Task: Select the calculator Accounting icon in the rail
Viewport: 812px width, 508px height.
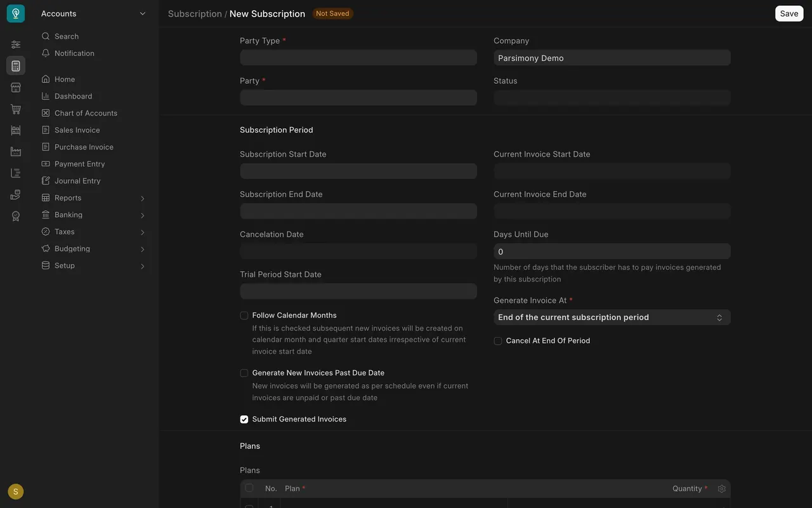Action: 16,65
